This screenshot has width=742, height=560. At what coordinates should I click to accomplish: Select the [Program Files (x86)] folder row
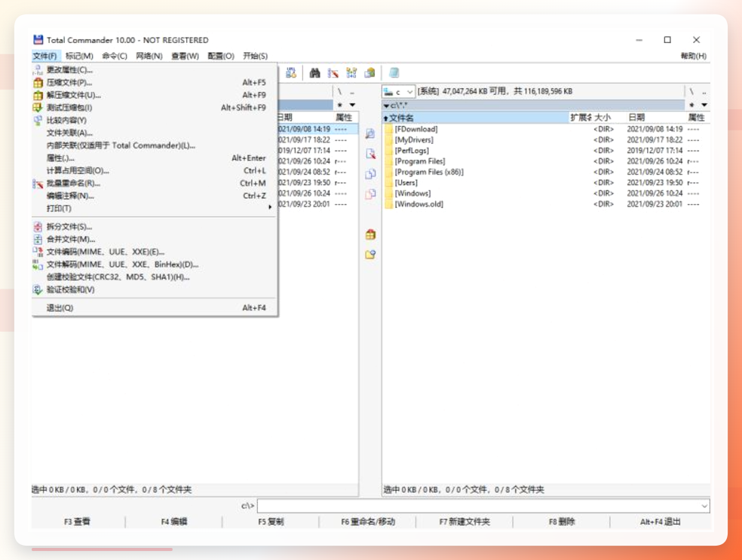tap(547, 172)
